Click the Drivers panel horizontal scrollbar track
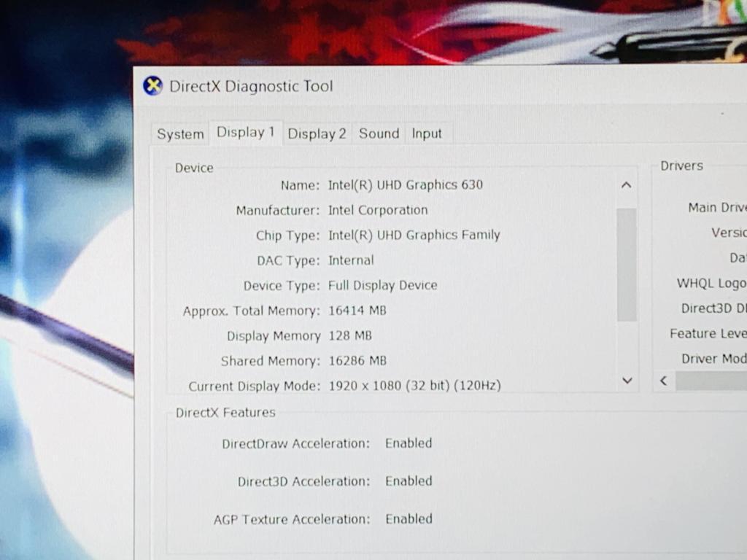The image size is (747, 560). tap(711, 381)
